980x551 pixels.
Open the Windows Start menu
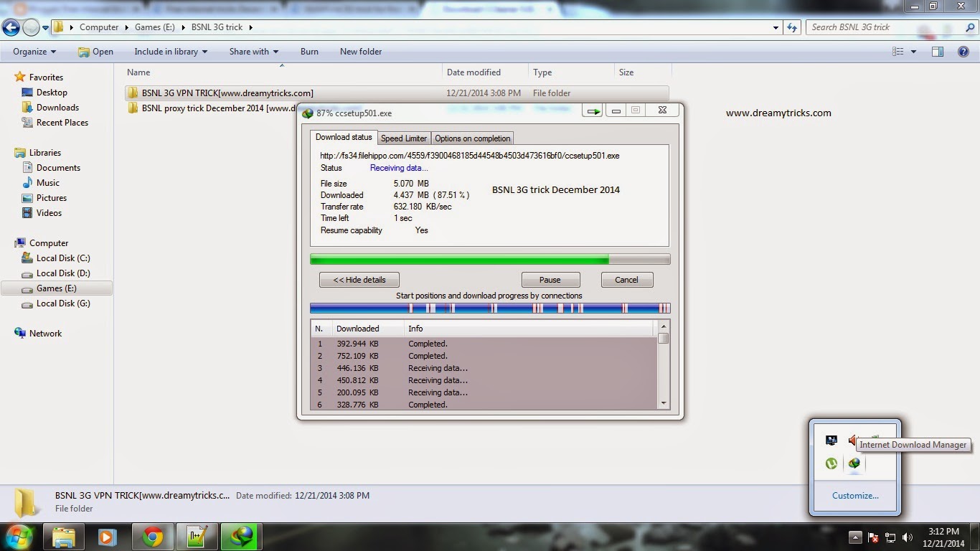pos(18,537)
